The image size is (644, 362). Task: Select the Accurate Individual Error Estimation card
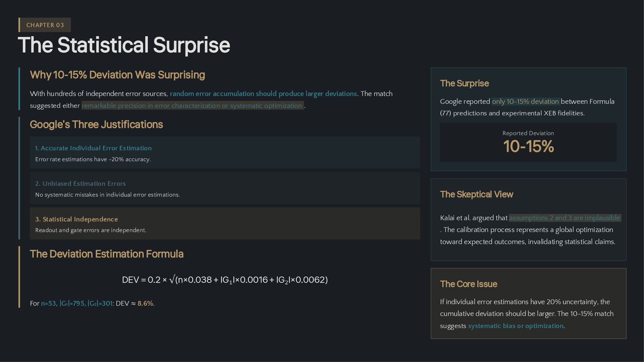pos(225,153)
